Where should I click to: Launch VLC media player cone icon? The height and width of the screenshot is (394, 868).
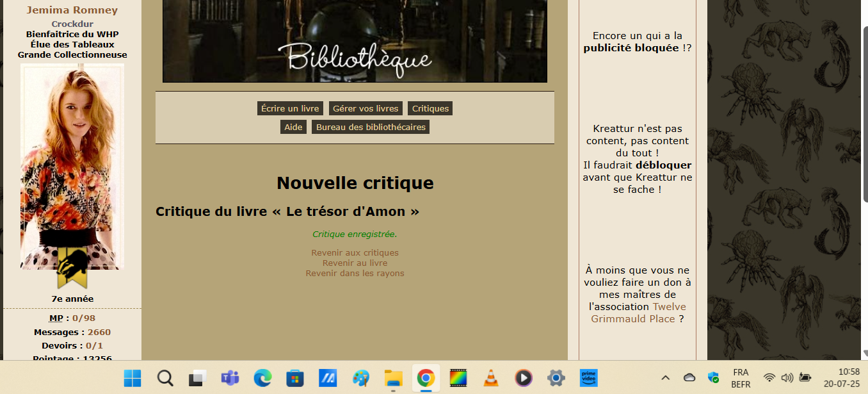click(491, 378)
